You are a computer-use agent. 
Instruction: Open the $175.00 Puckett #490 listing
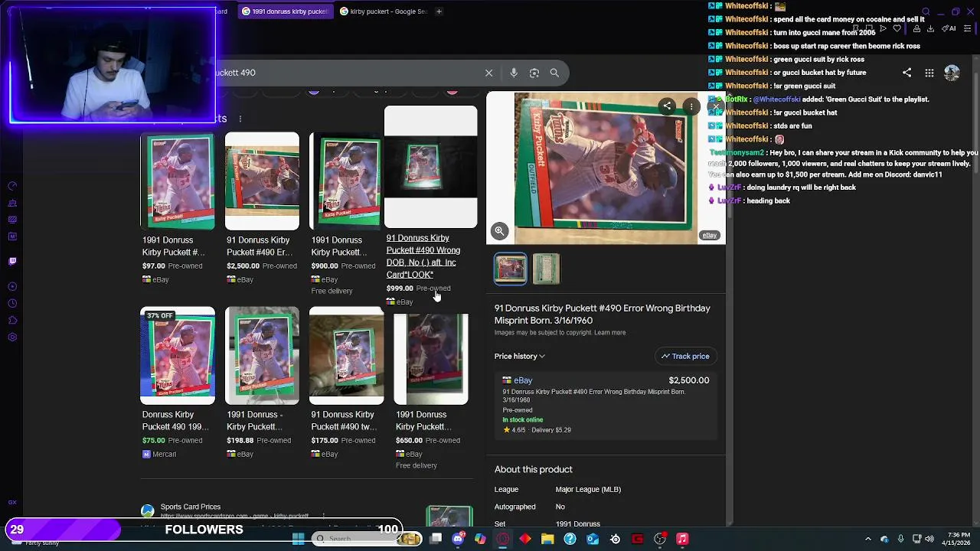[x=346, y=383]
